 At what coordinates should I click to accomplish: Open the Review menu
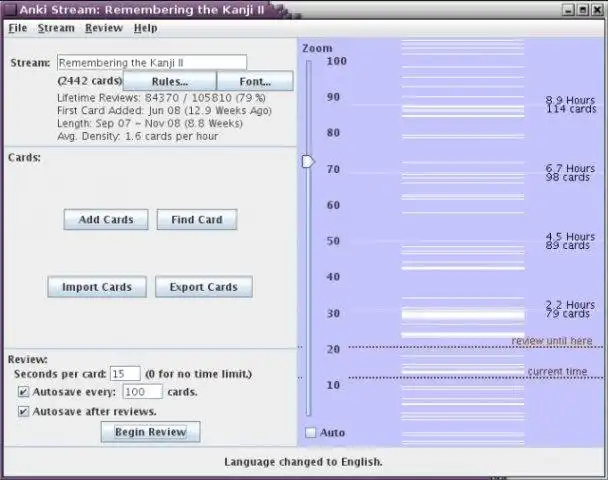click(104, 28)
